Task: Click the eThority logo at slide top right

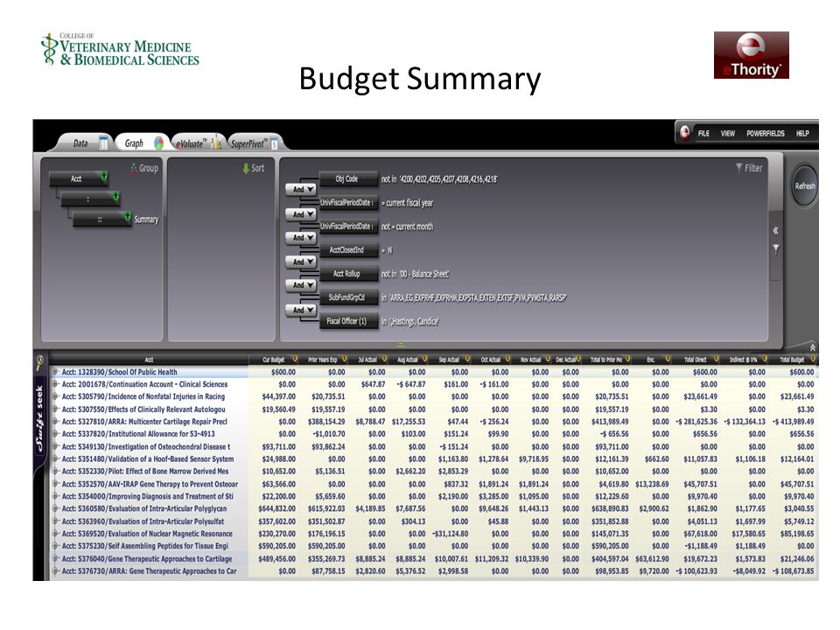Action: click(x=751, y=54)
